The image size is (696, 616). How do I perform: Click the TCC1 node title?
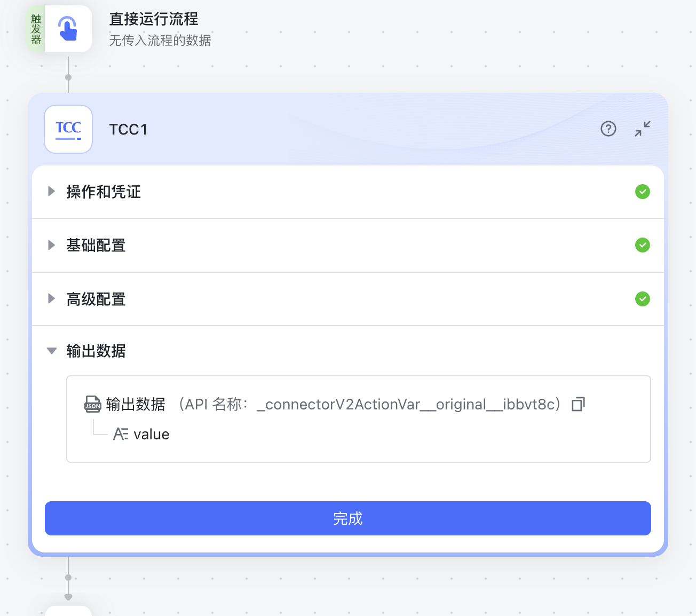[x=128, y=129]
